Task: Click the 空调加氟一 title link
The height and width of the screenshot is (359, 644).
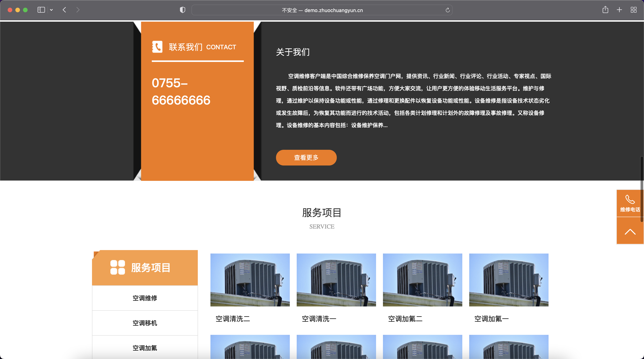Action: point(491,319)
